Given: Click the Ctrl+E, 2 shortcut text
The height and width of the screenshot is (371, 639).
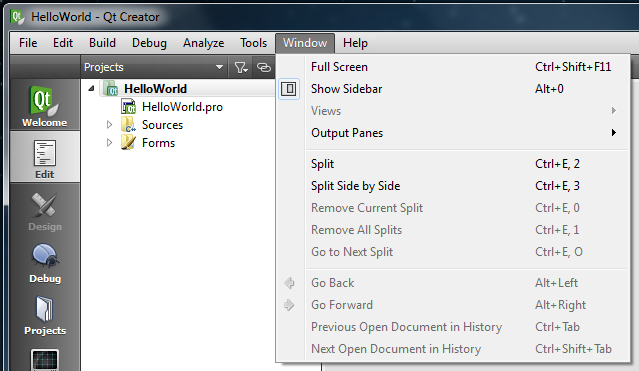Looking at the screenshot, I should click(x=557, y=164).
